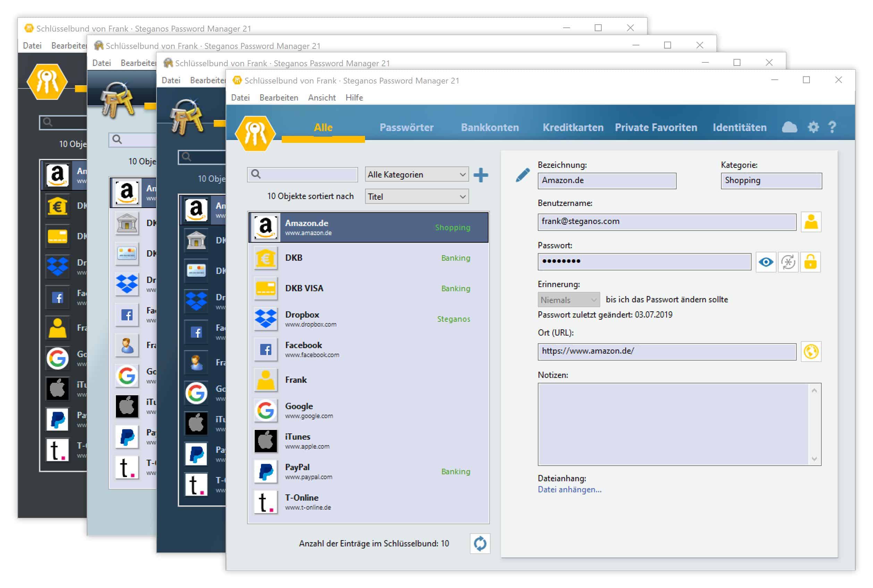Click the hexagon logo in the dark back window
This screenshot has width=873, height=588.
pyautogui.click(x=47, y=81)
